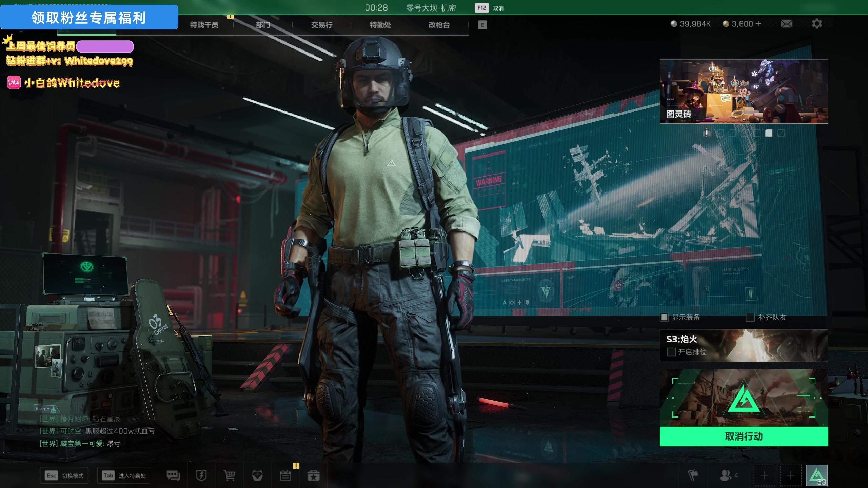Click the gold coin icon beside 3,600
Screen dimensions: 868x488
pyautogui.click(x=726, y=24)
